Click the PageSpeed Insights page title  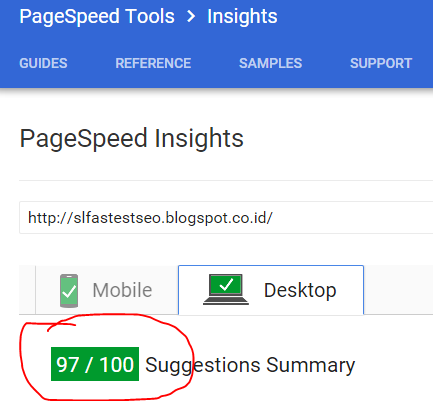[x=132, y=139]
